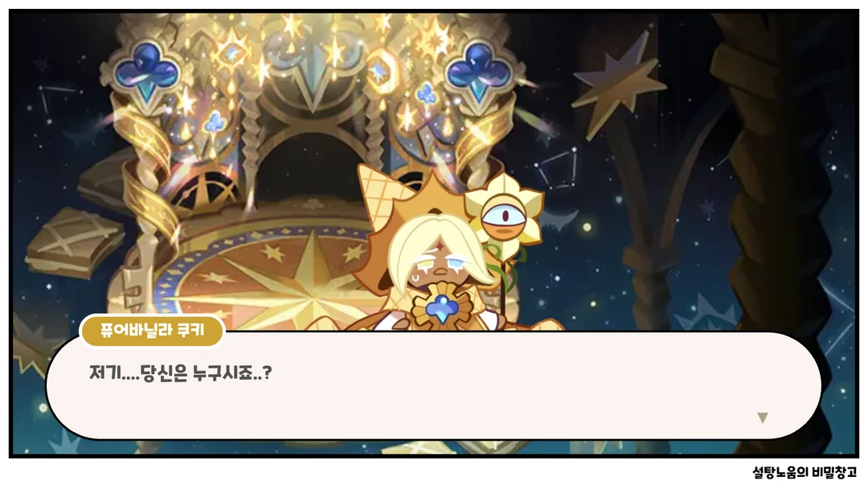Advance dialogue with the triangle arrow
Image resolution: width=868 pixels, height=489 pixels.
pyautogui.click(x=762, y=418)
